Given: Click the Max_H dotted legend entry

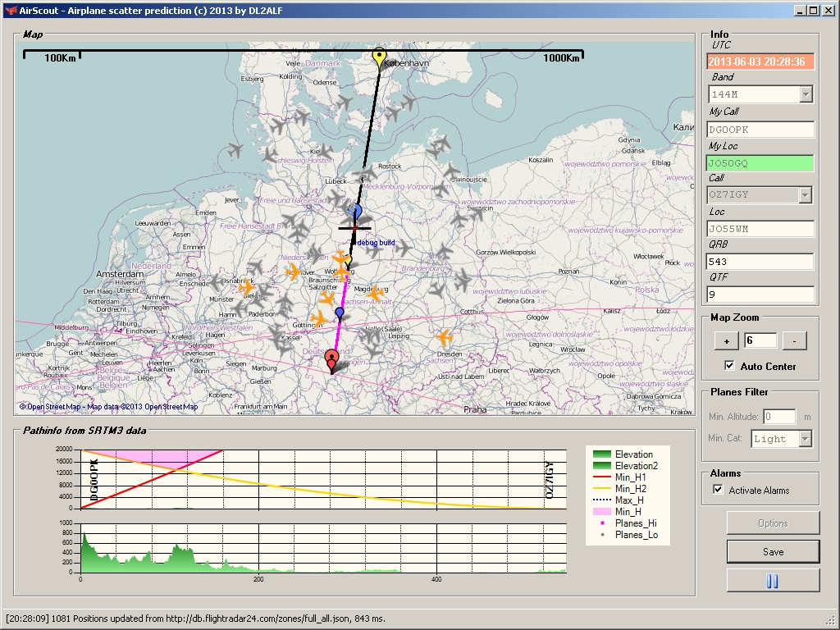Looking at the screenshot, I should [x=619, y=500].
